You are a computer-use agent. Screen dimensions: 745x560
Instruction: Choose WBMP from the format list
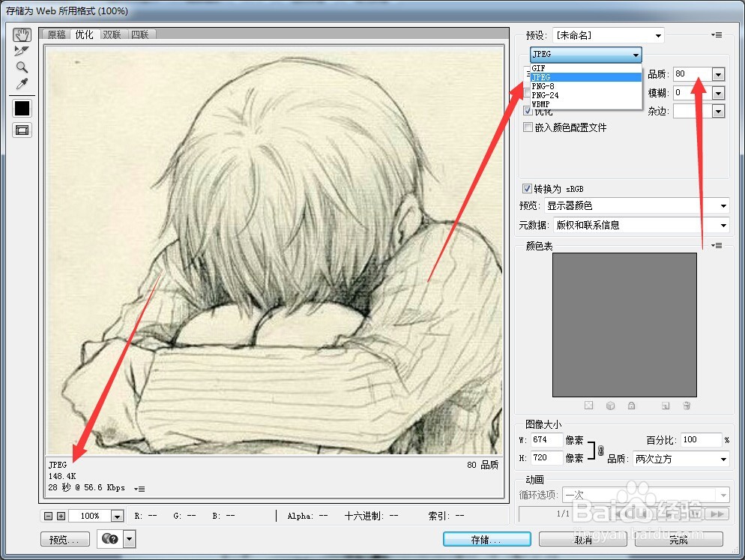click(586, 104)
